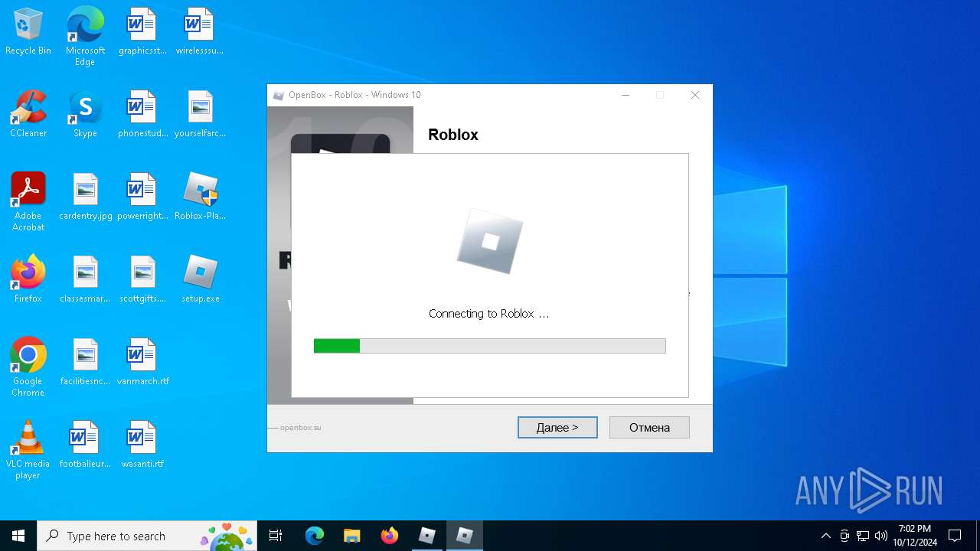The width and height of the screenshot is (980, 551).
Task: Click the Connecting to Roblox status text
Action: point(489,314)
